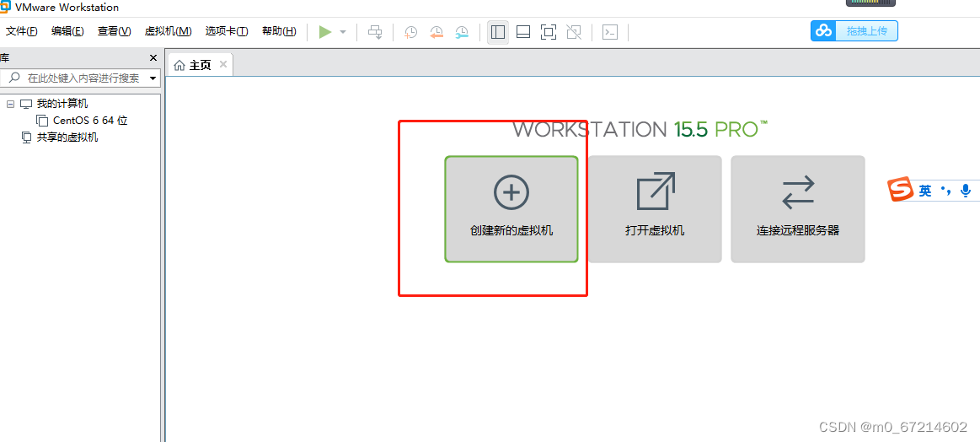Click the Sogou input method S logo
Image resolution: width=980 pixels, height=442 pixels.
point(902,190)
